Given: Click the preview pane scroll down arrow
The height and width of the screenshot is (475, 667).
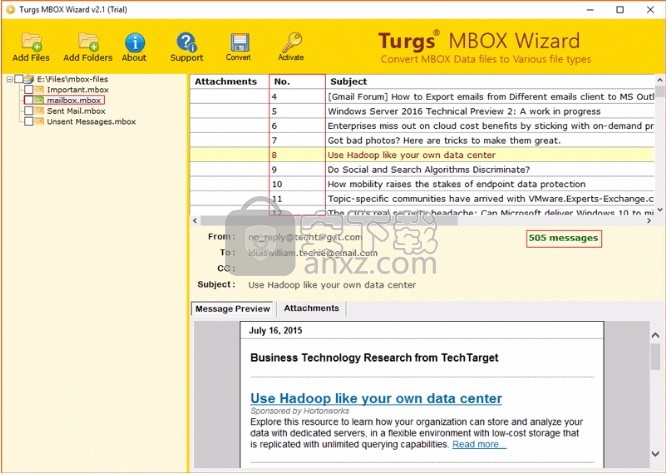Looking at the screenshot, I should [656, 454].
